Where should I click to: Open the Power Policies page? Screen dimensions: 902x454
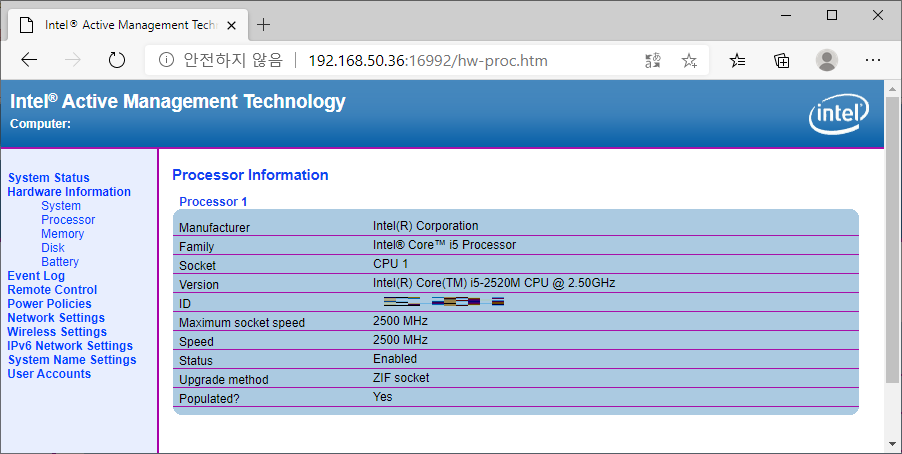tap(49, 303)
